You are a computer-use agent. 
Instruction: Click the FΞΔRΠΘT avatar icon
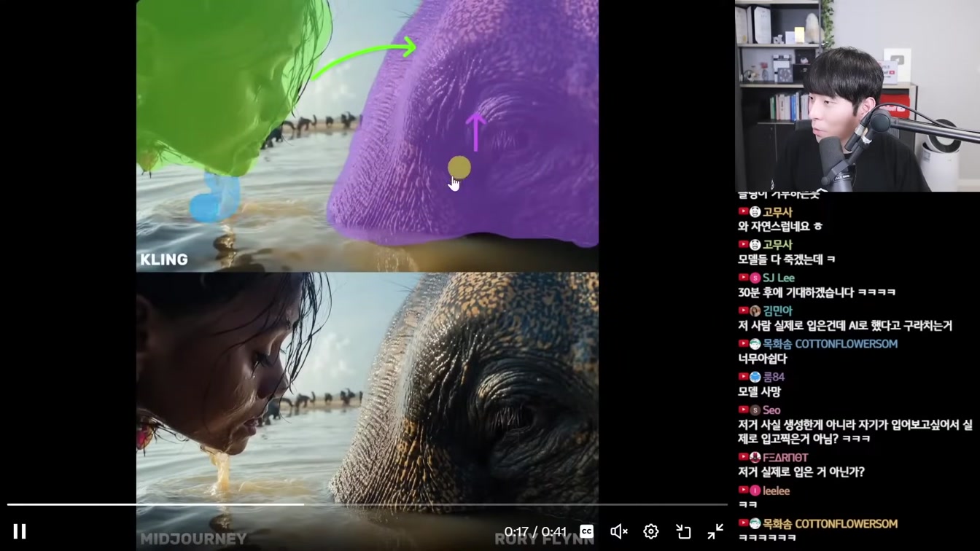(x=755, y=458)
